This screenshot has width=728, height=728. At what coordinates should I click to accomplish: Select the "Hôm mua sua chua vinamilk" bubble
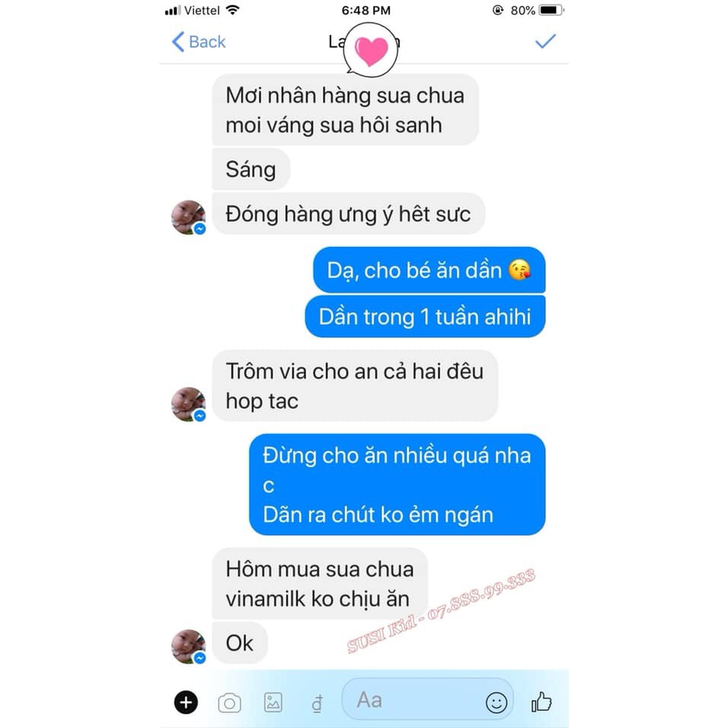pos(319,583)
